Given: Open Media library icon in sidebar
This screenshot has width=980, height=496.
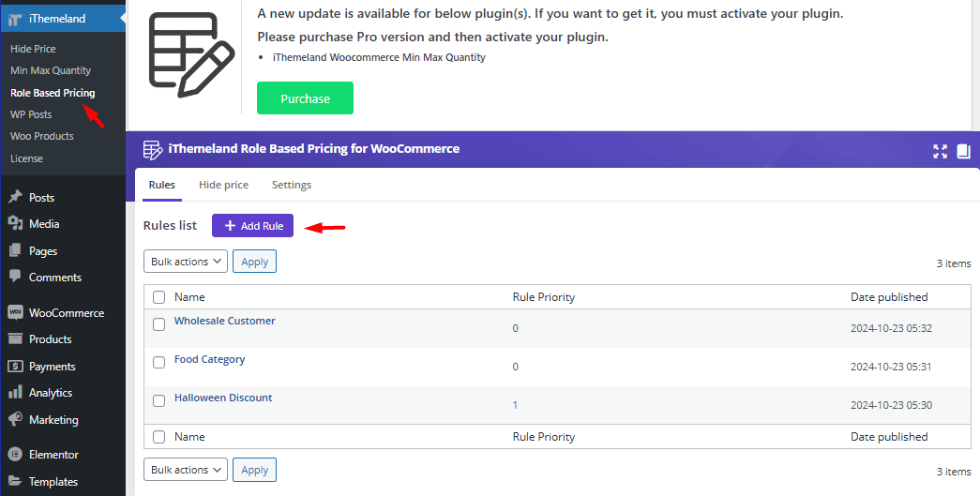Looking at the screenshot, I should [15, 224].
